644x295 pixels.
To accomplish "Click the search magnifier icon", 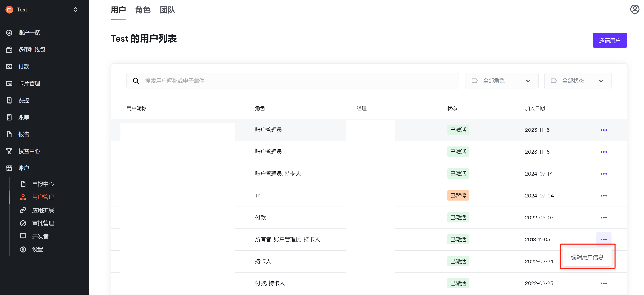I will tap(136, 81).
